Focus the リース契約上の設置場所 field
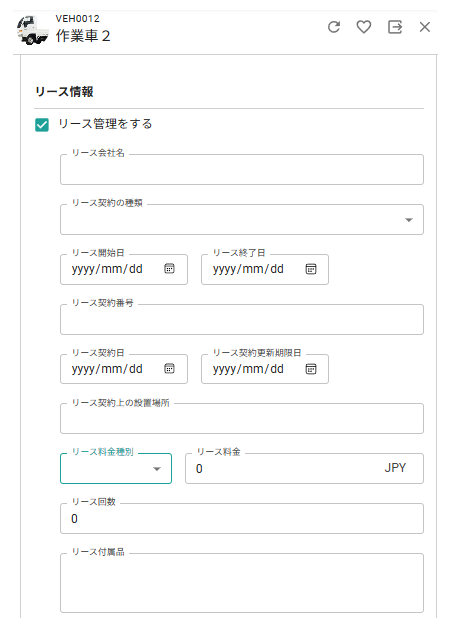This screenshot has width=453, height=635. coord(242,418)
